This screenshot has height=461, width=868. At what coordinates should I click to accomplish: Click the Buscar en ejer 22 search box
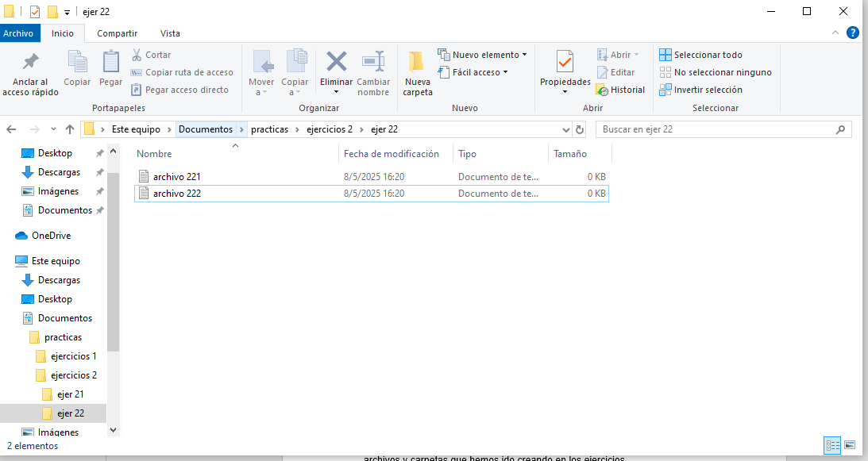click(715, 129)
